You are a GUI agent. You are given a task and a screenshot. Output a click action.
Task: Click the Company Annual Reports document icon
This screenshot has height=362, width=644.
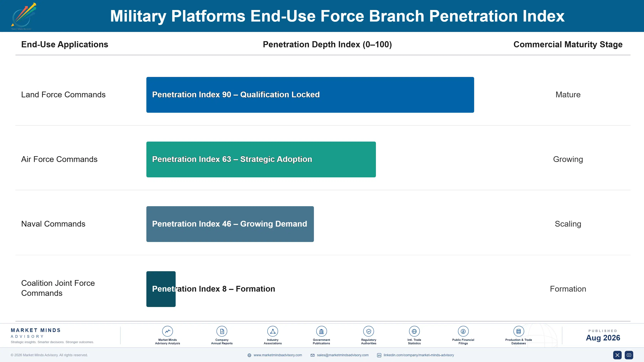coord(222,331)
